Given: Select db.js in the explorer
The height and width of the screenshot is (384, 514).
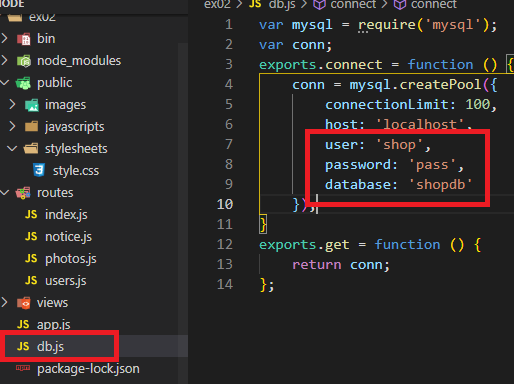Looking at the screenshot, I should [x=50, y=347].
